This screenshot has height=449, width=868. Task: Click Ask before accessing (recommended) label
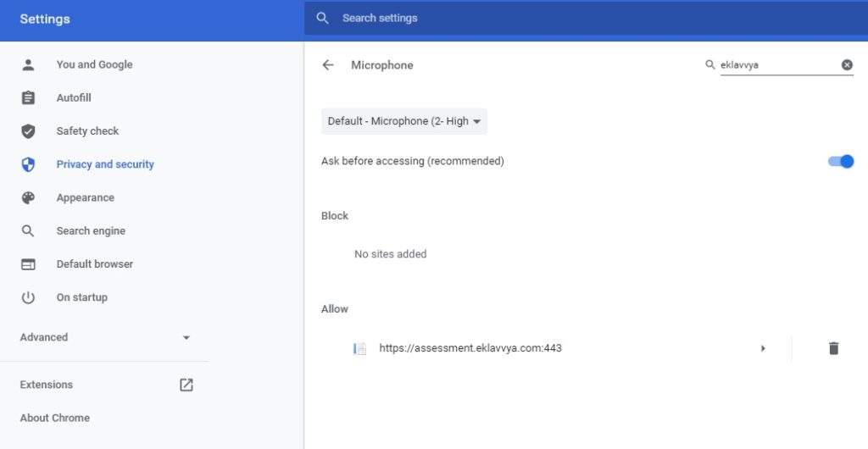(x=413, y=162)
